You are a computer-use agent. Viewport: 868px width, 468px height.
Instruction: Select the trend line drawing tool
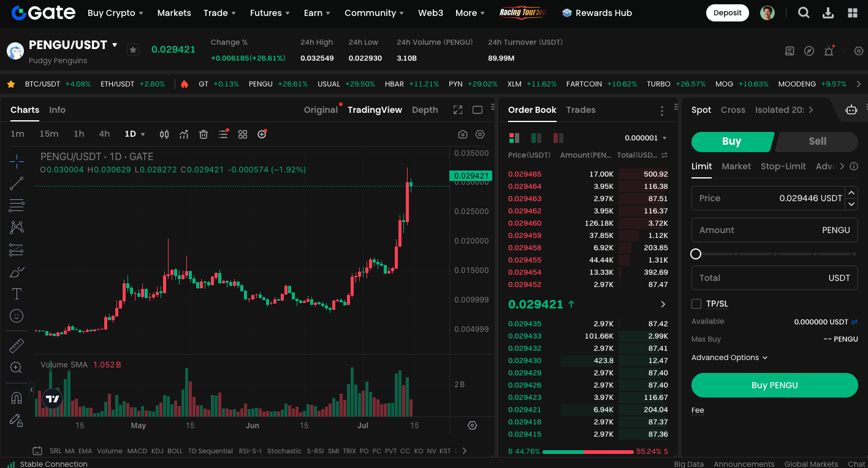tap(17, 183)
